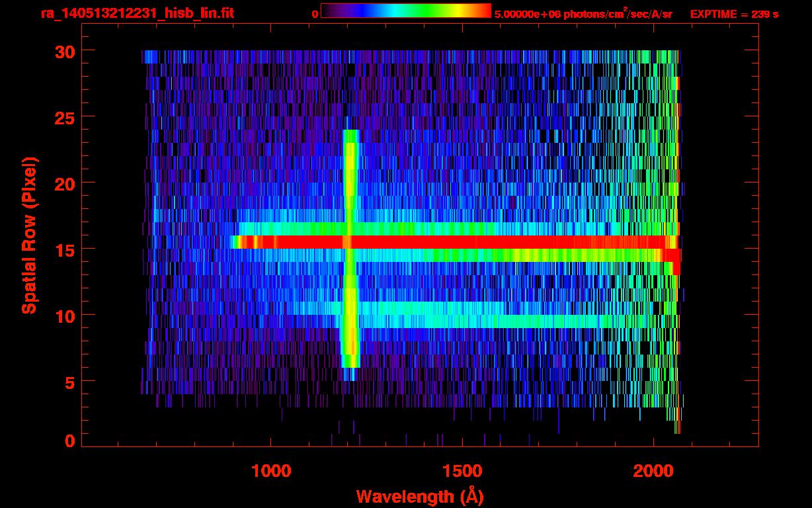The image size is (812, 508).
Task: Click the 5.00000e+06 photons unit label
Action: (x=583, y=13)
